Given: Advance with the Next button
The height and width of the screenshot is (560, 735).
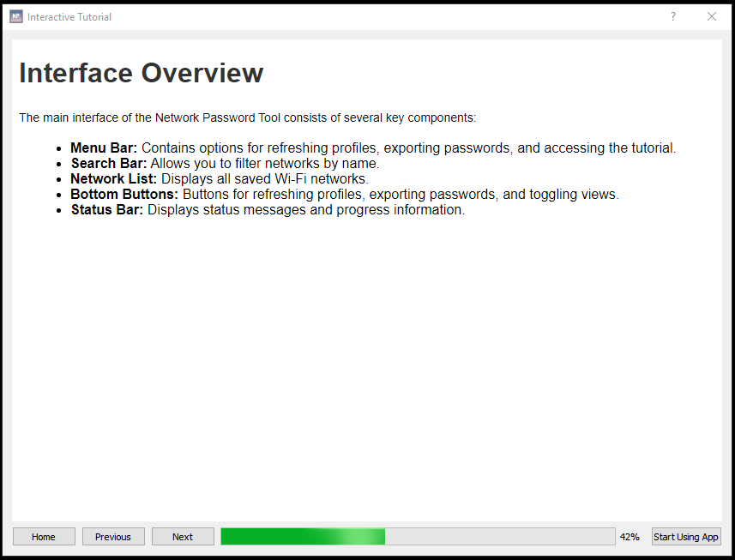Looking at the screenshot, I should tap(183, 537).
